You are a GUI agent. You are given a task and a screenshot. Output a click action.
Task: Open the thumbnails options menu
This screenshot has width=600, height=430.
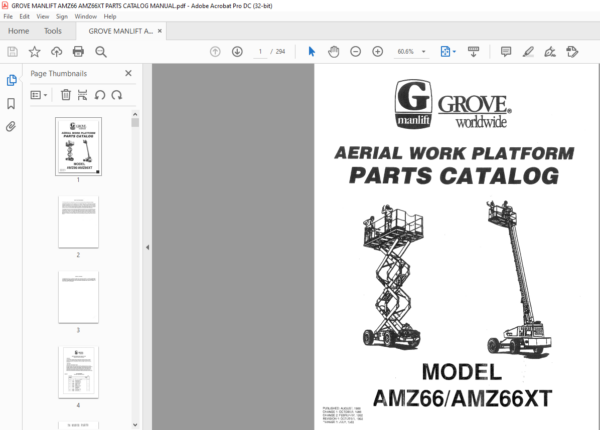click(39, 95)
